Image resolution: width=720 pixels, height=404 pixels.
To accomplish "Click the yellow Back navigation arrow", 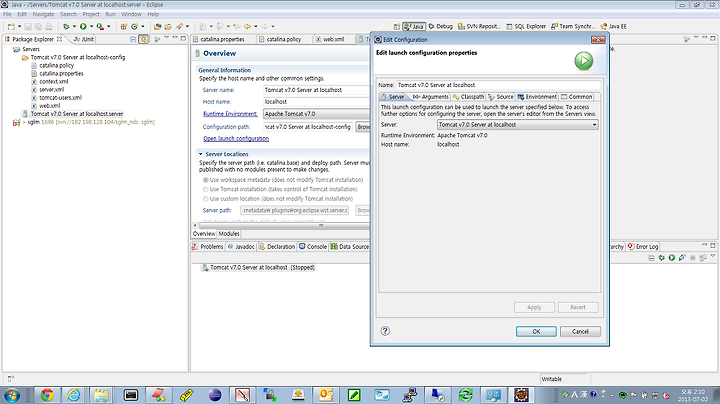I will coord(248,27).
